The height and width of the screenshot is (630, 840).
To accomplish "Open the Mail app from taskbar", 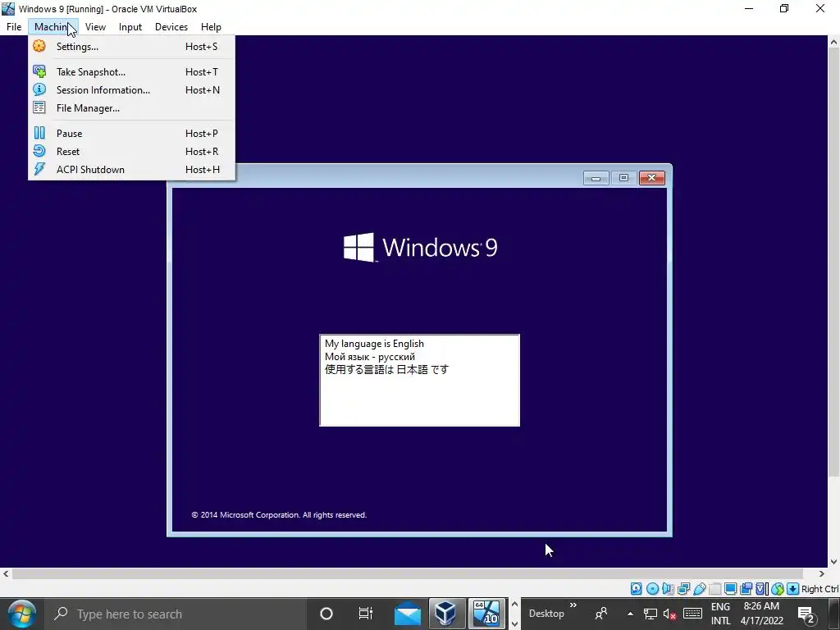I will coord(407,614).
